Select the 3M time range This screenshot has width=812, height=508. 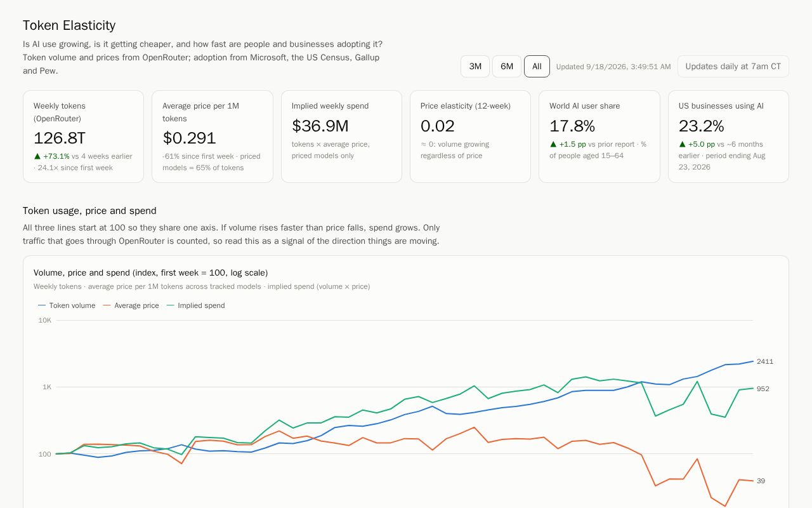(475, 66)
